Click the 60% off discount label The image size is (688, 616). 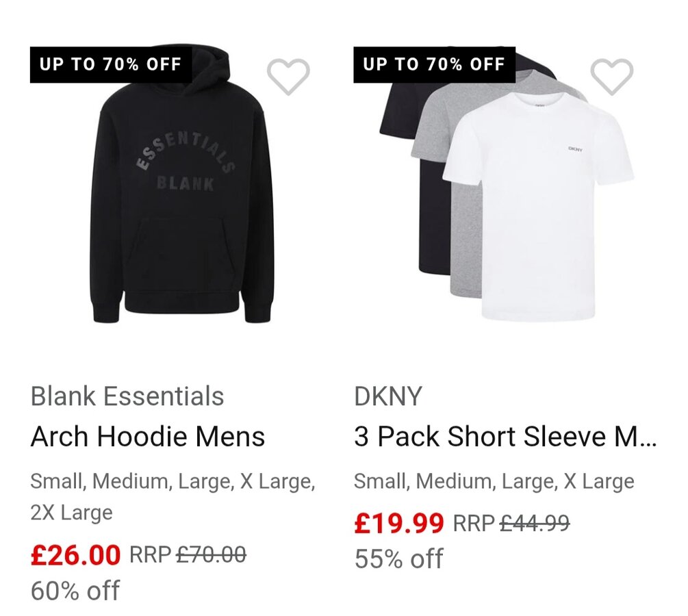coord(75,590)
